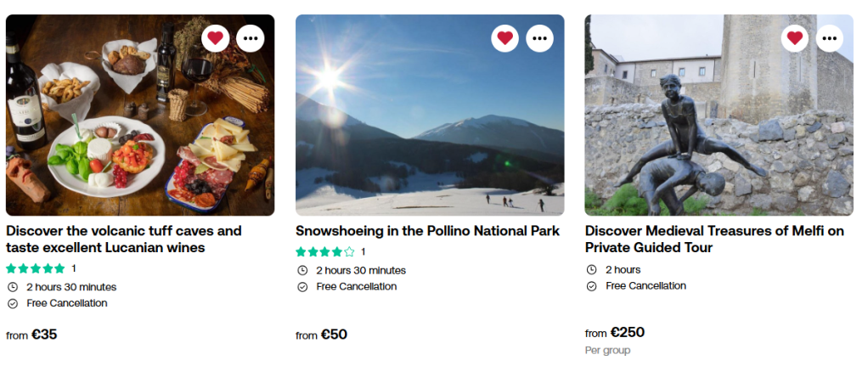Screen dimensions: 868x366
Task: Click Free Cancellation checkmark icon on Melfi card
Action: click(591, 286)
